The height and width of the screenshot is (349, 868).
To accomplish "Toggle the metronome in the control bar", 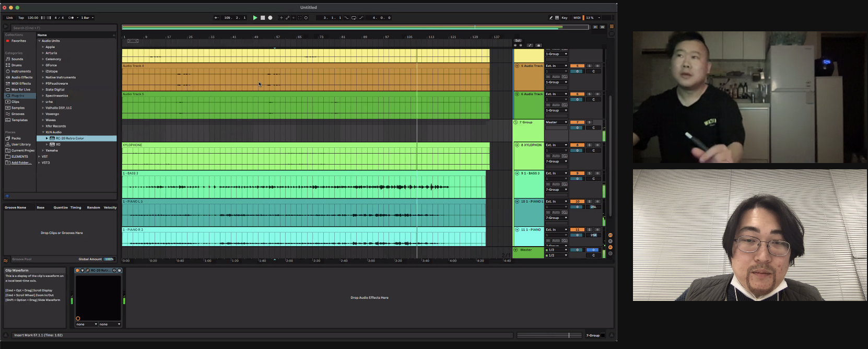I will click(x=71, y=18).
